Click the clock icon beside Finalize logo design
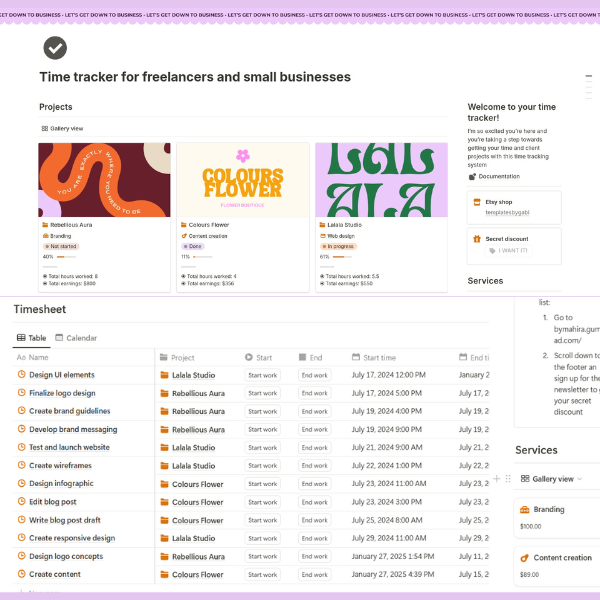Image resolution: width=600 pixels, height=600 pixels. (x=21, y=392)
